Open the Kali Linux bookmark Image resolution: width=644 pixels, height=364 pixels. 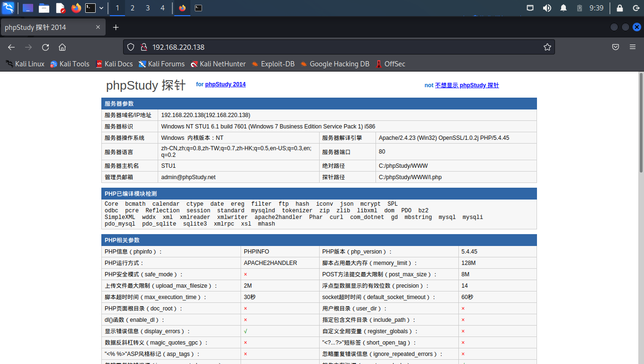coord(25,64)
